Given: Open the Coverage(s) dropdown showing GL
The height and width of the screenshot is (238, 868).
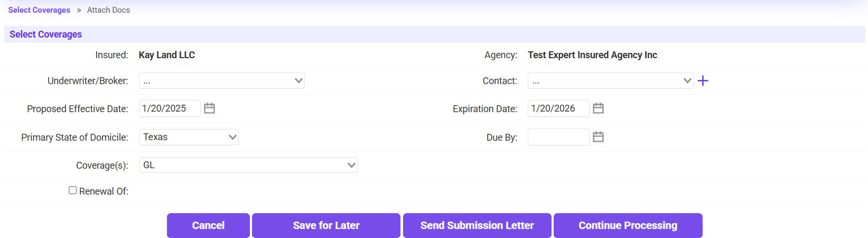Looking at the screenshot, I should (x=248, y=165).
